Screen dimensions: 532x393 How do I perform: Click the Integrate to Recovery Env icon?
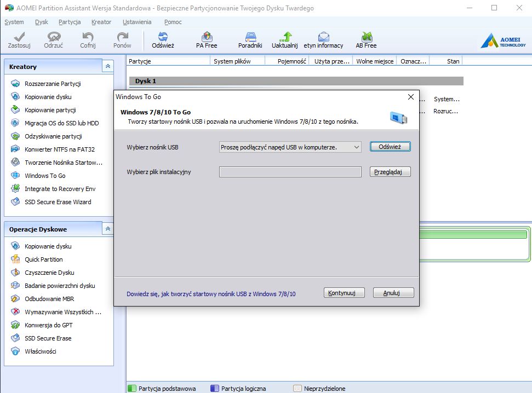15,188
